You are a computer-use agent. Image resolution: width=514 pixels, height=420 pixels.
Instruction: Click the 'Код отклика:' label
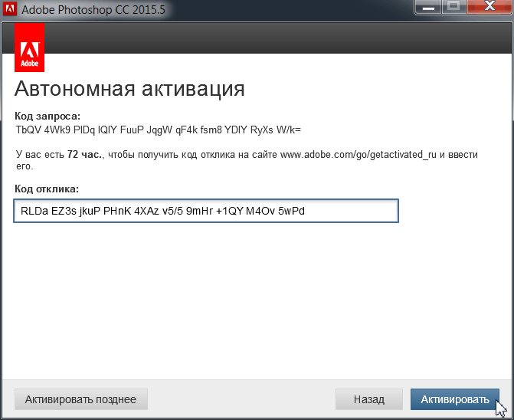46,189
